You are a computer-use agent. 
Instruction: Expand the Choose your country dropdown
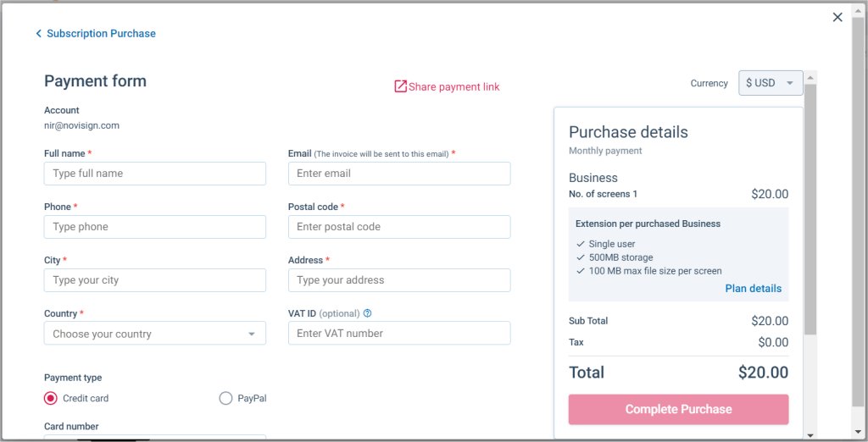click(155, 334)
